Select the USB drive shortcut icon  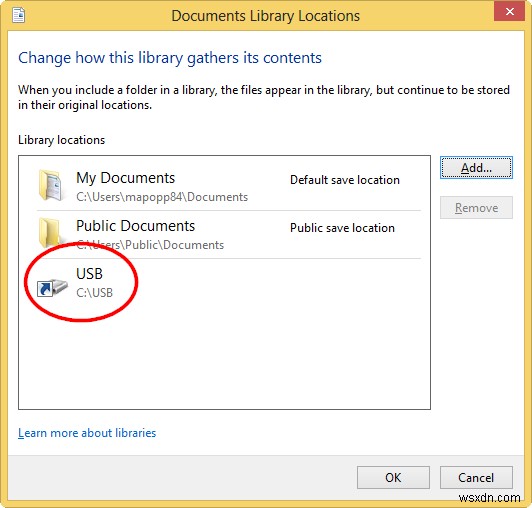click(52, 288)
